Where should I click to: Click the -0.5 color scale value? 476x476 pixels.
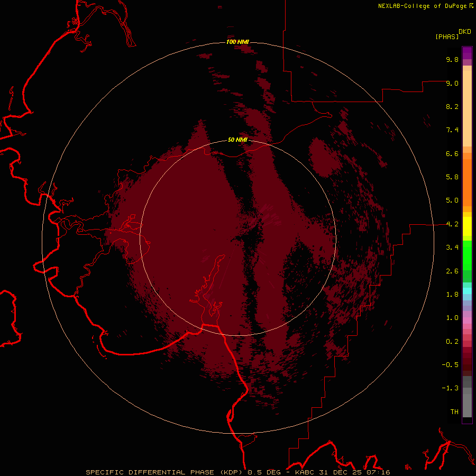[x=450, y=365]
